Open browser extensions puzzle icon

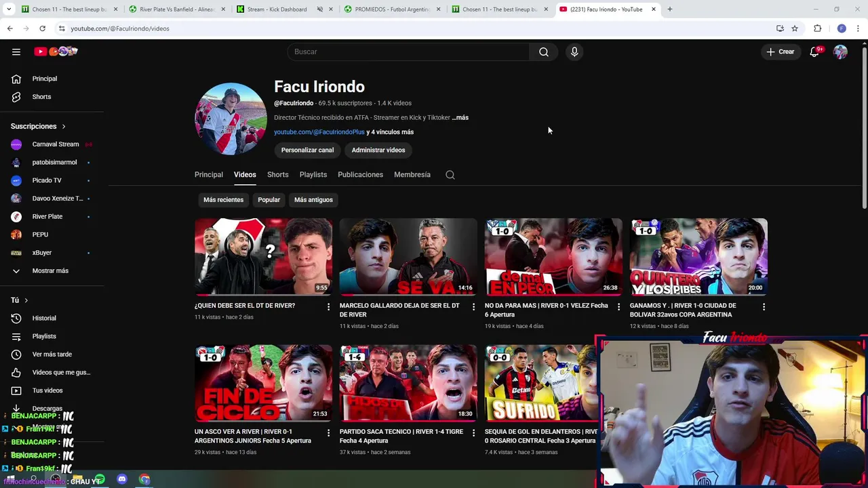click(x=817, y=28)
